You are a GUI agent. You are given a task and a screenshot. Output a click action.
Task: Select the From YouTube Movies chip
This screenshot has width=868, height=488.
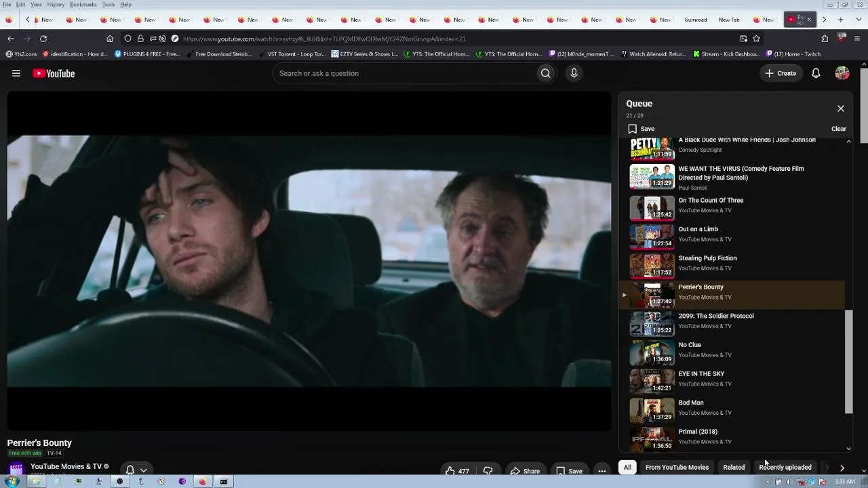(x=677, y=467)
